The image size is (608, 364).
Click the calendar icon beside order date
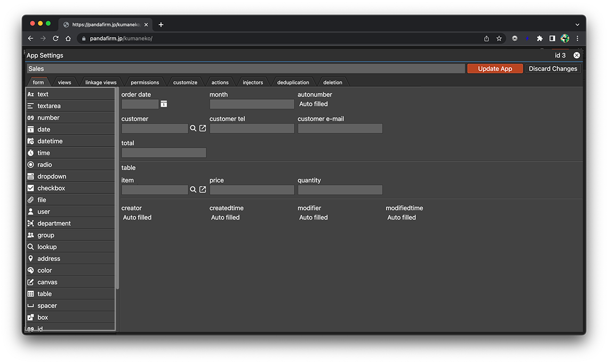(x=164, y=104)
